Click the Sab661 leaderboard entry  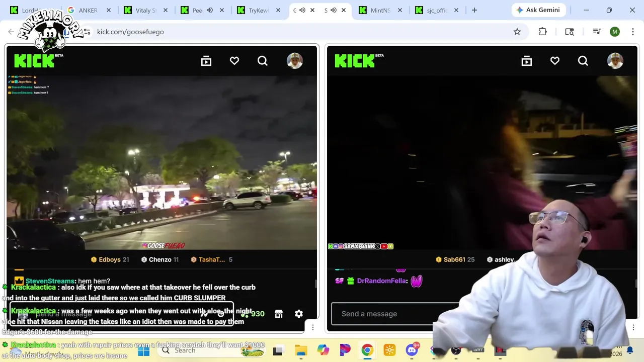[456, 259]
